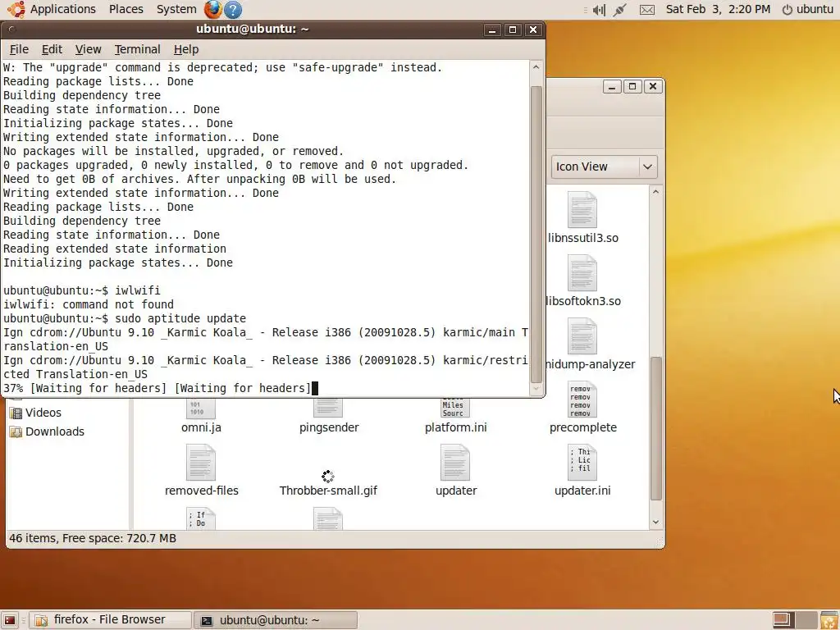Viewport: 840px width, 630px height.
Task: Open Trash icon in bottom panel
Action: (x=830, y=620)
